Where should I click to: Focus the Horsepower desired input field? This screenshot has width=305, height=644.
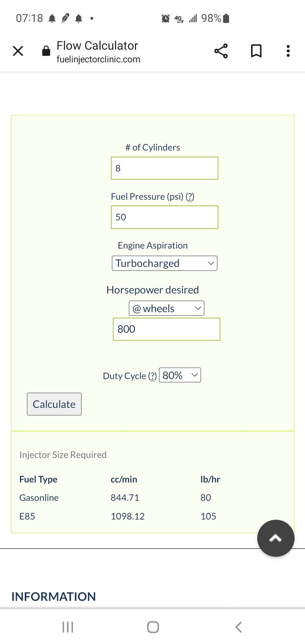(x=166, y=329)
